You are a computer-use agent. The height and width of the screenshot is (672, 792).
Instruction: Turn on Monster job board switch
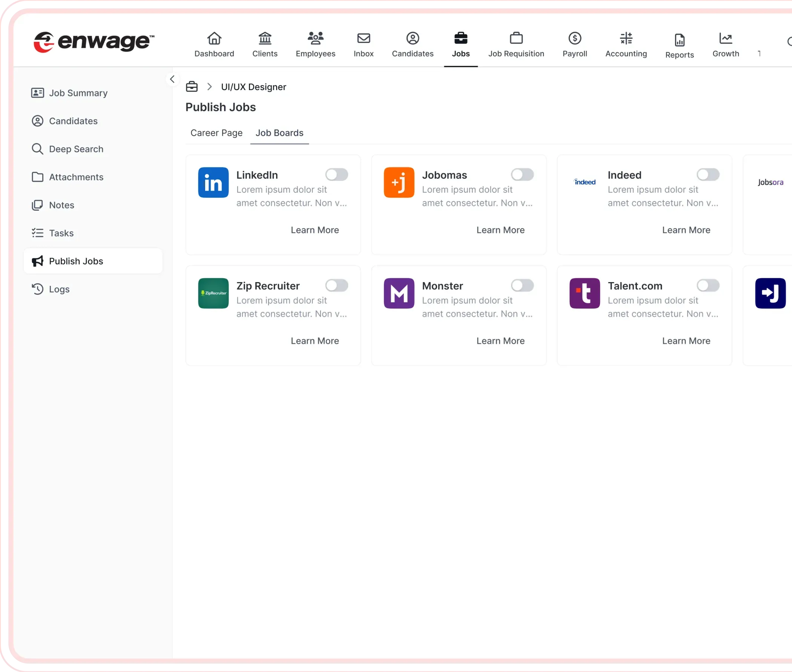click(522, 286)
